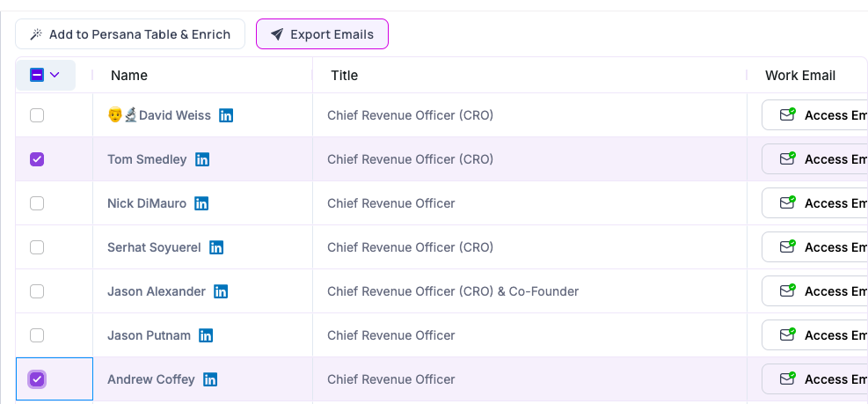Click Jason Alexander's LinkedIn icon
The width and height of the screenshot is (868, 404).
click(221, 291)
